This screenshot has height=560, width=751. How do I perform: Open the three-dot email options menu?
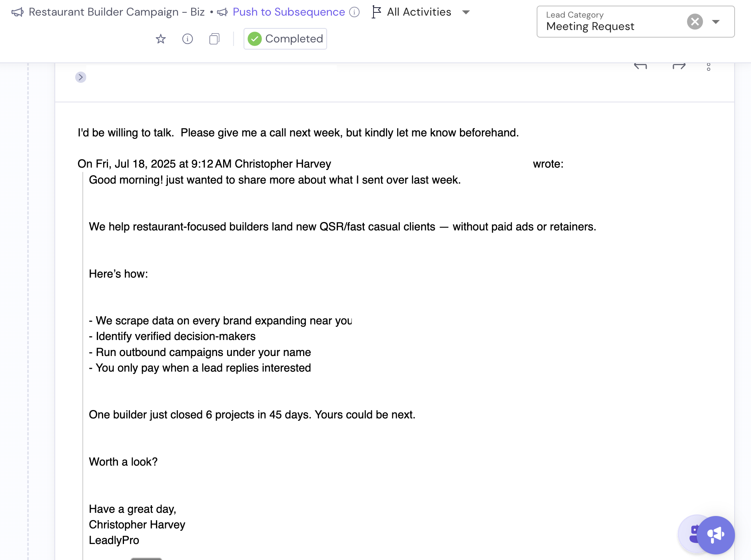coord(709,67)
